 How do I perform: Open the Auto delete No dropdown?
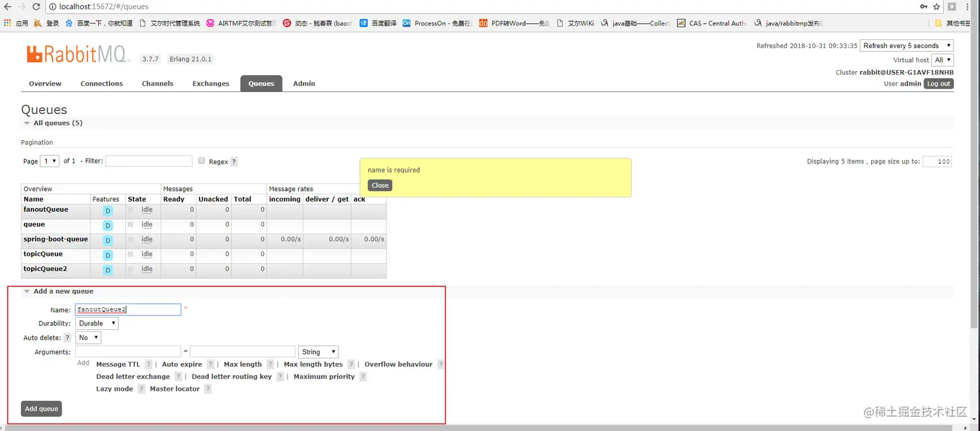[x=88, y=338]
